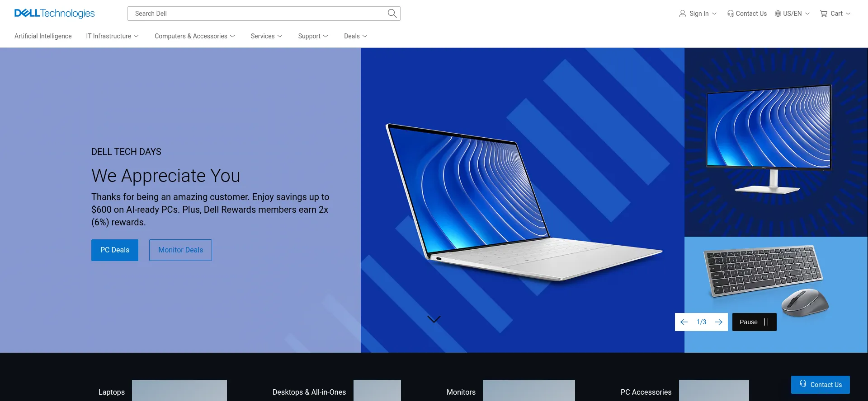Click the scroll-down chevron on banner
The height and width of the screenshot is (401, 868).
[434, 319]
